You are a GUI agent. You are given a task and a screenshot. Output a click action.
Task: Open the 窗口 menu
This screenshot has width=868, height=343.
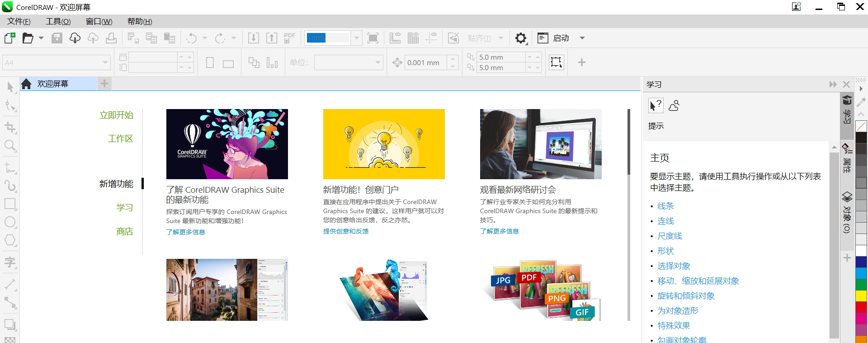(99, 21)
